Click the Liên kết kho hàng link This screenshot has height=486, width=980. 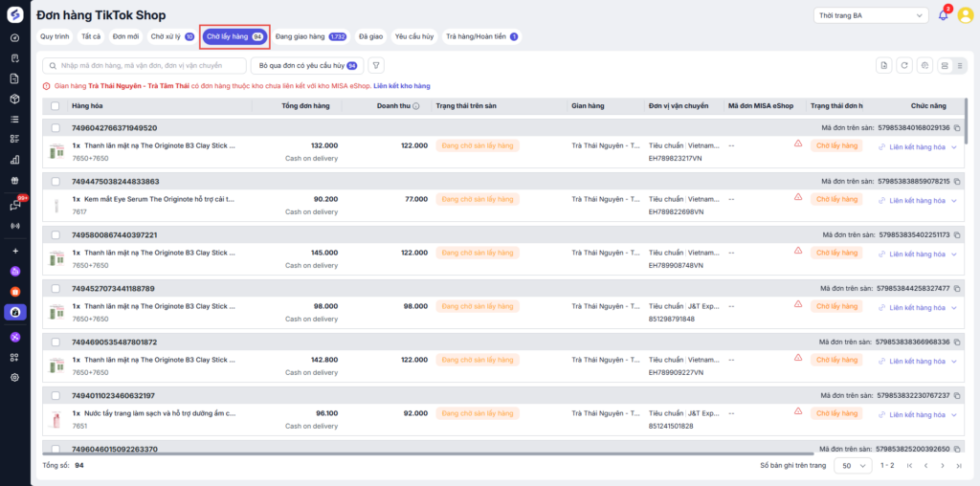(x=402, y=86)
